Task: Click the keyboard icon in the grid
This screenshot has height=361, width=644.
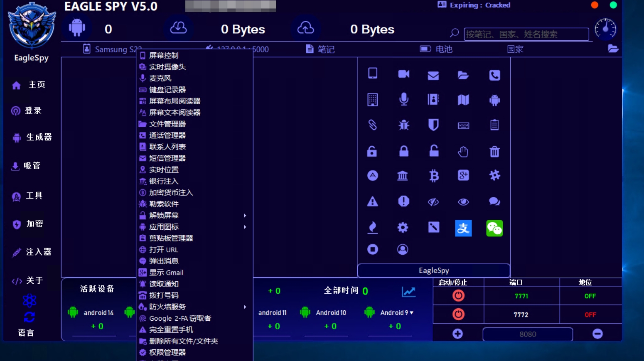Action: point(463,125)
